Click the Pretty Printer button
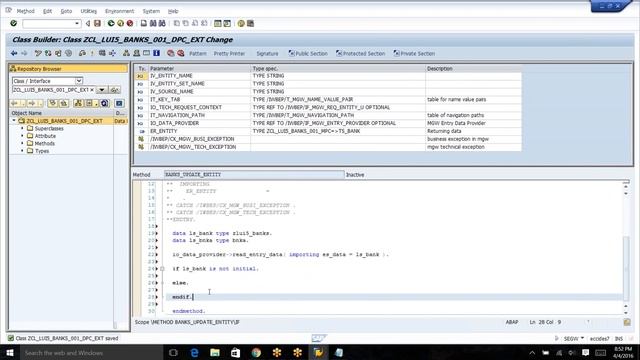Viewport: 640px width, 360px height. point(229,53)
